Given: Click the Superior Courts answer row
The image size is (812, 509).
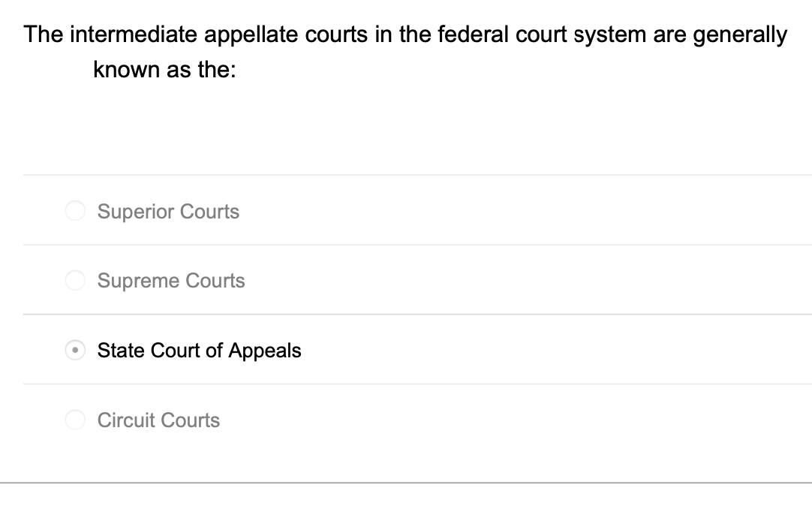Looking at the screenshot, I should click(375, 211).
